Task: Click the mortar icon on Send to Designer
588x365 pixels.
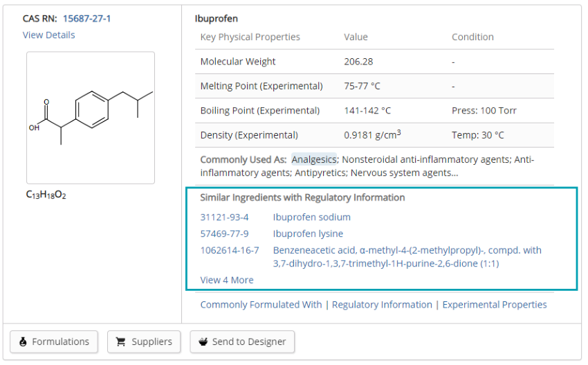Action: click(203, 341)
